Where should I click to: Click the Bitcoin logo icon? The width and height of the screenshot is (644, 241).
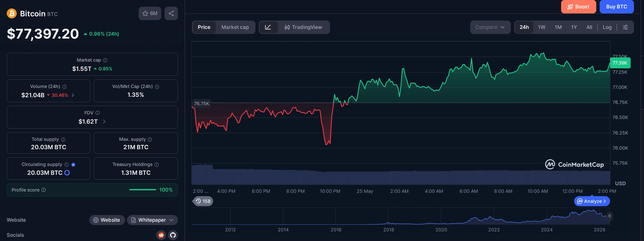12,13
